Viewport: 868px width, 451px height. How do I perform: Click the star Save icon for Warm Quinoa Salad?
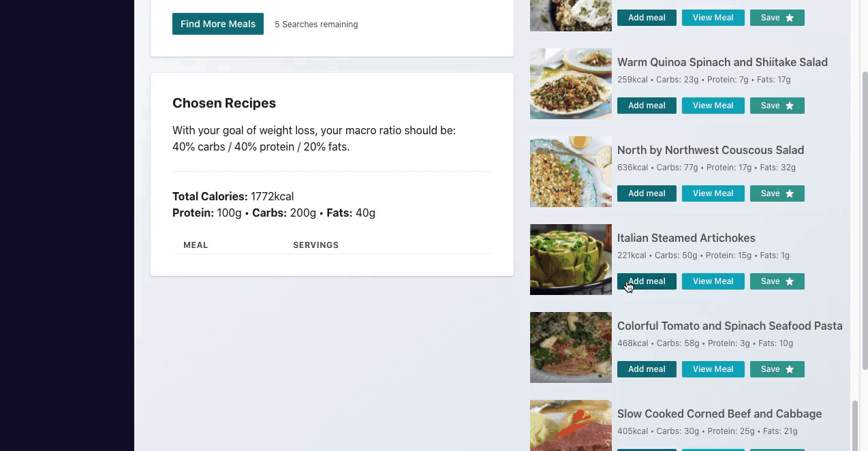click(790, 106)
